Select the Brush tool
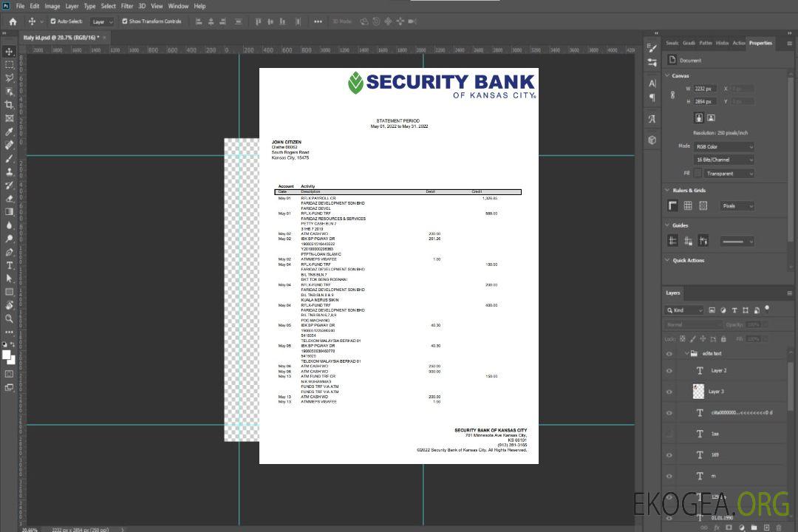Screen dimensions: 798x532 pyautogui.click(x=9, y=158)
